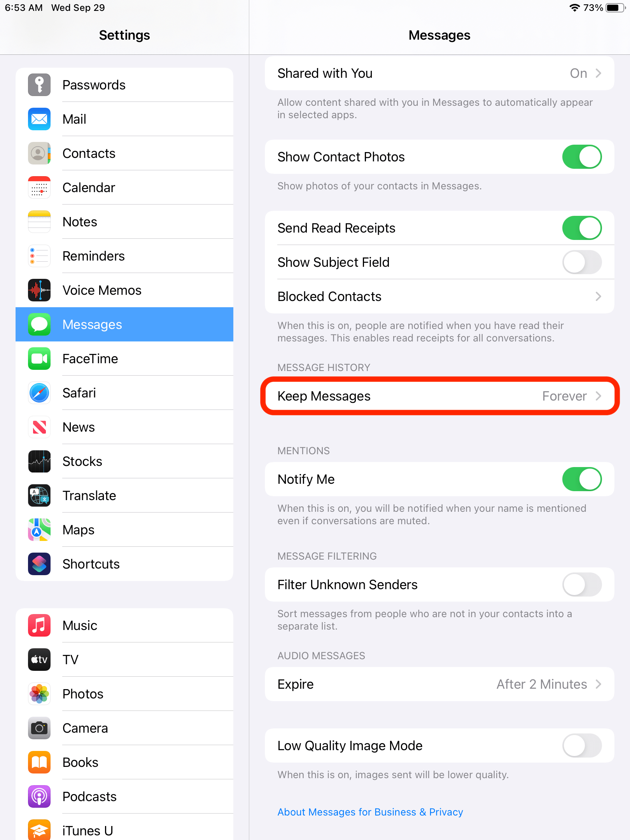This screenshot has width=630, height=840.
Task: Open the Photos flower icon
Action: tap(39, 694)
